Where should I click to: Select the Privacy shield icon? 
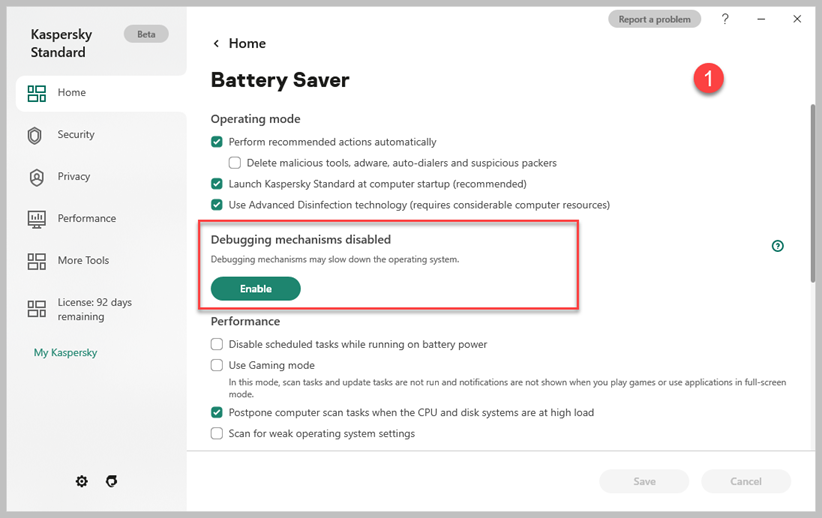point(37,177)
